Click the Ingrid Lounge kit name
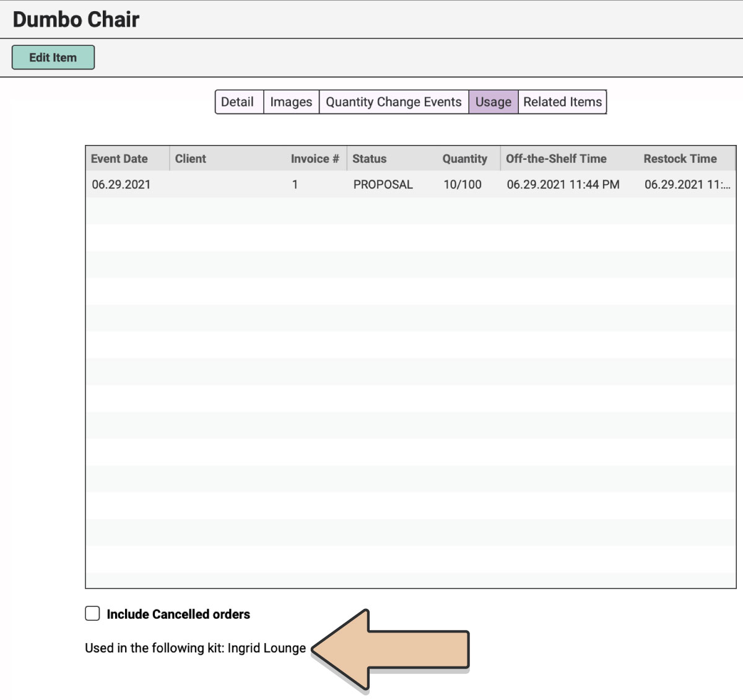Viewport: 743px width, 700px height. click(x=267, y=648)
